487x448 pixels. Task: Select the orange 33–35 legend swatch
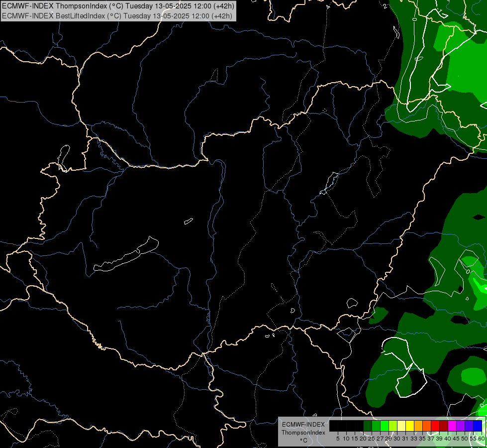pos(418,426)
